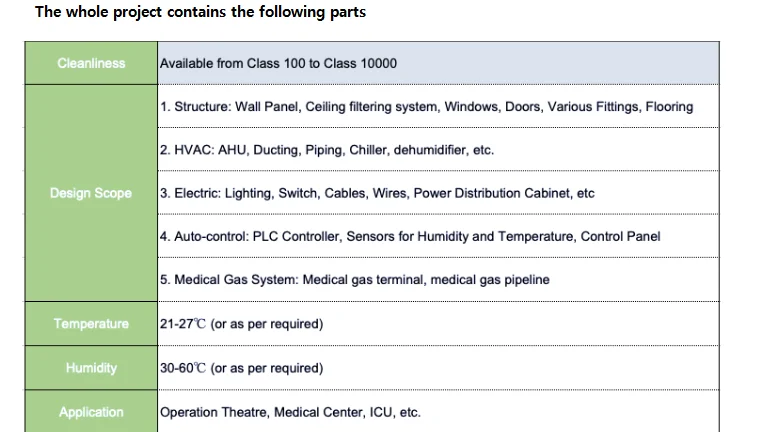The width and height of the screenshot is (776, 432).
Task: Select "Operation Theatre, Medical Center, ICU, etc." text
Action: tap(290, 412)
